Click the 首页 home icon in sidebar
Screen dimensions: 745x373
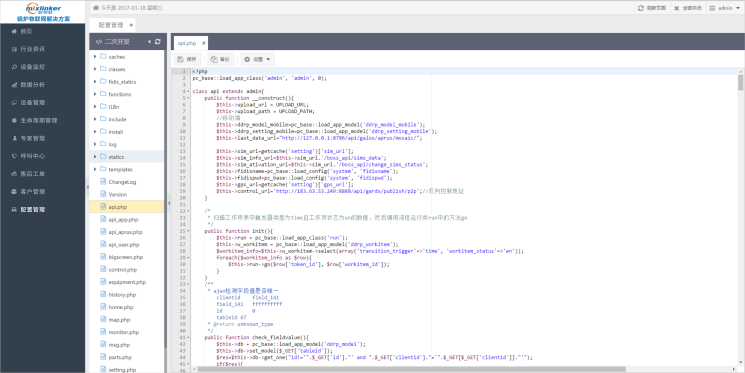pos(14,31)
